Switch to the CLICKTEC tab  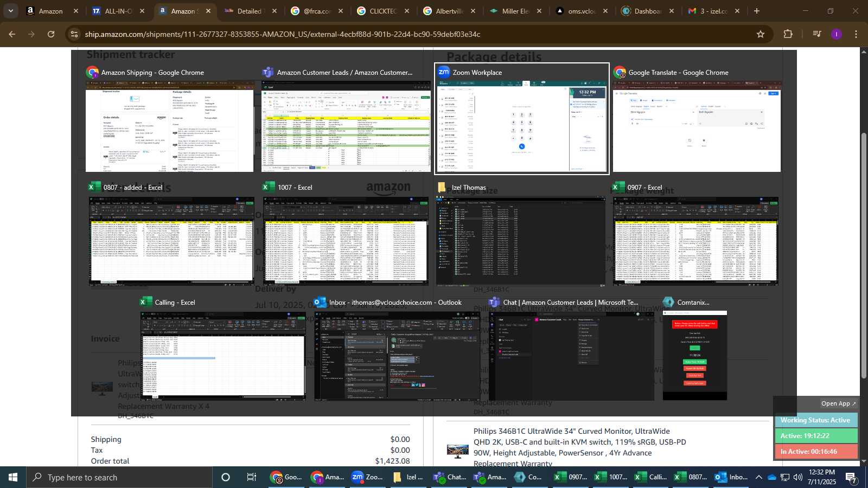point(382,11)
